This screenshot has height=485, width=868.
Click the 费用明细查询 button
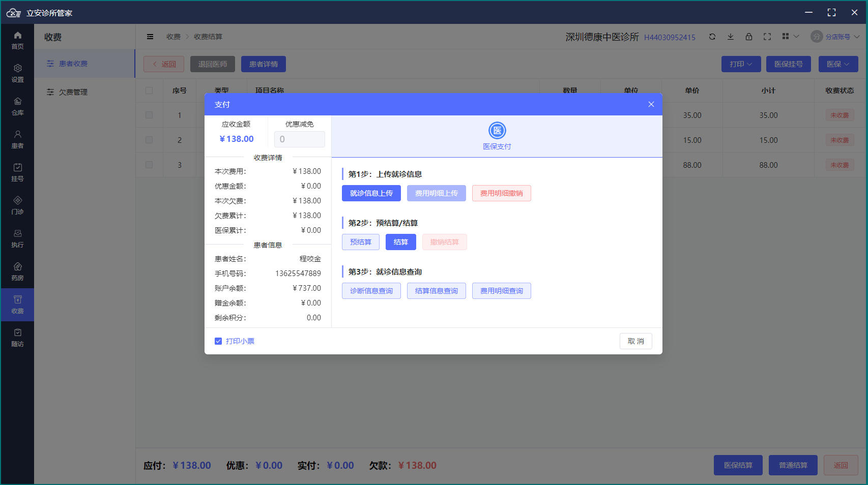click(502, 291)
